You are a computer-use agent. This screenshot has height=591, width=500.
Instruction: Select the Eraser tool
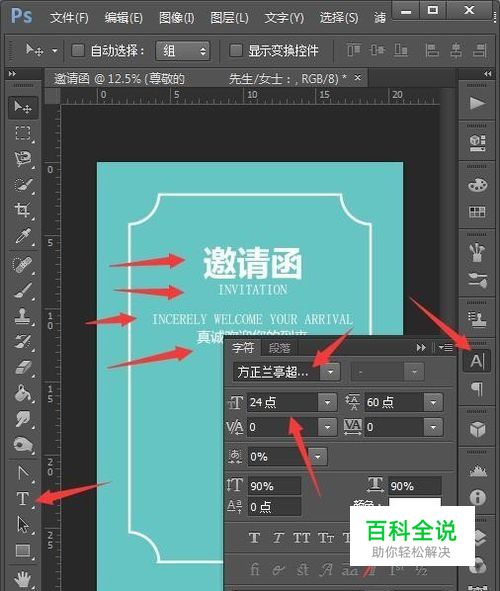click(23, 367)
